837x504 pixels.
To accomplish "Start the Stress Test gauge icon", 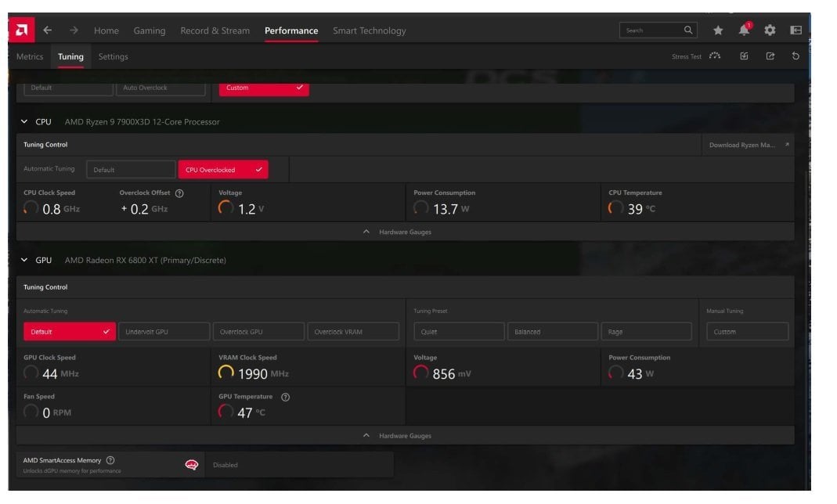I will click(x=715, y=56).
